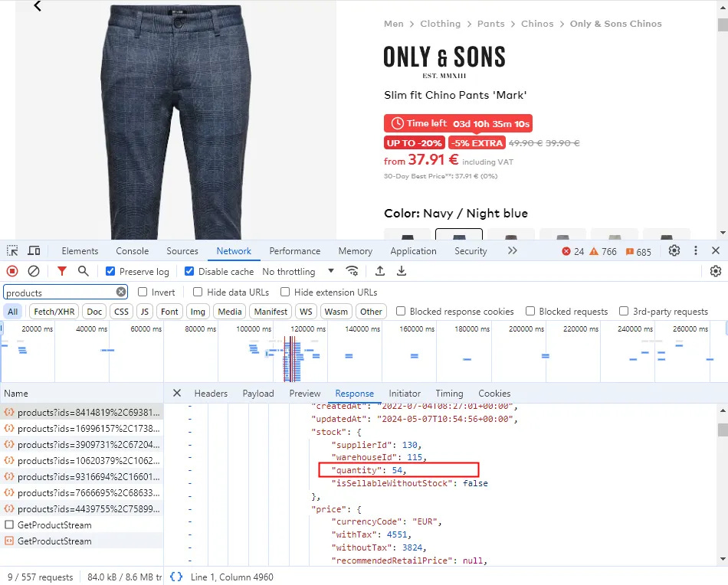This screenshot has width=728, height=585.
Task: Enable Hide extension URLs checkbox
Action: pyautogui.click(x=285, y=292)
